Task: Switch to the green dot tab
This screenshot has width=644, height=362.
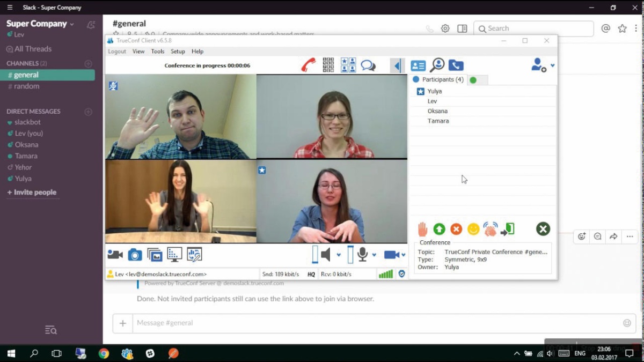Action: tap(477, 80)
